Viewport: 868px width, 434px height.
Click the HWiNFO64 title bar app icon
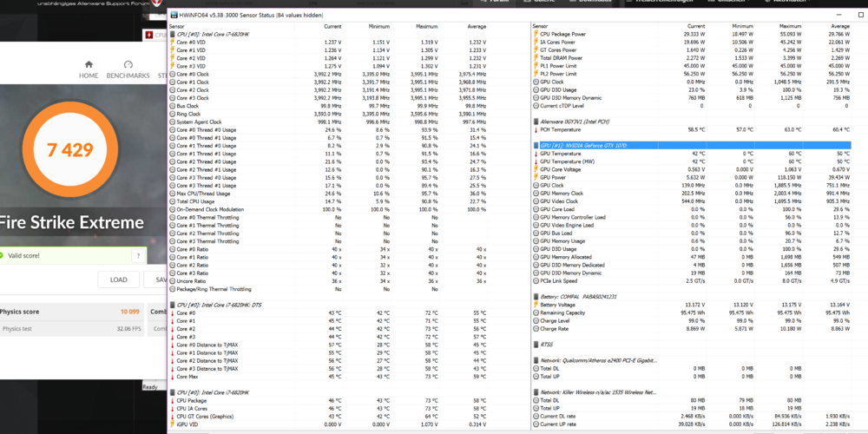point(174,16)
